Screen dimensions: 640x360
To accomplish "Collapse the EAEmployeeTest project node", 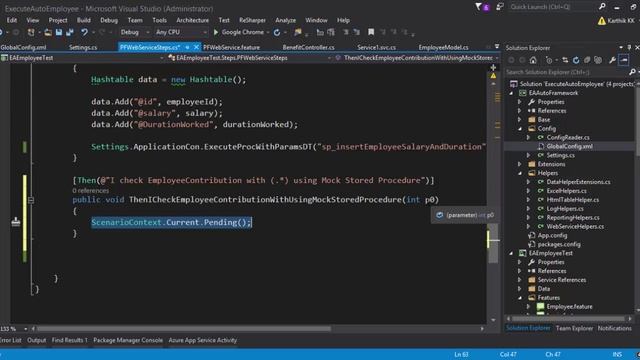I will coord(511,253).
